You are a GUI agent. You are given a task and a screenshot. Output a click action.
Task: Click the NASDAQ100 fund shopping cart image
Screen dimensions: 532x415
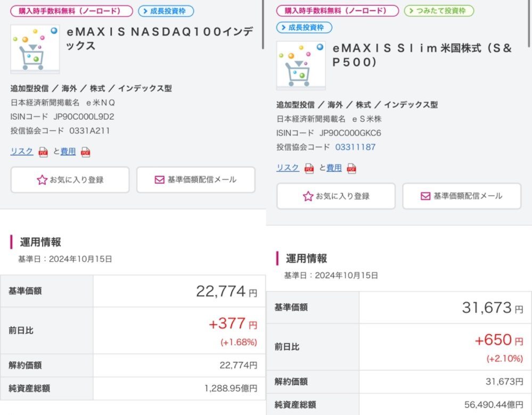coord(35,49)
